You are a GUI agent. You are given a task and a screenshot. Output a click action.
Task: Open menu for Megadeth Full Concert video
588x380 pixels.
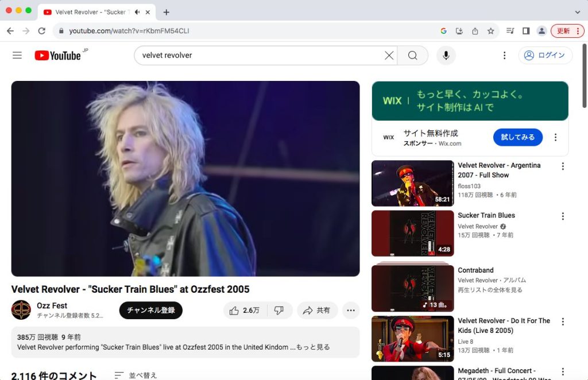coord(563,371)
